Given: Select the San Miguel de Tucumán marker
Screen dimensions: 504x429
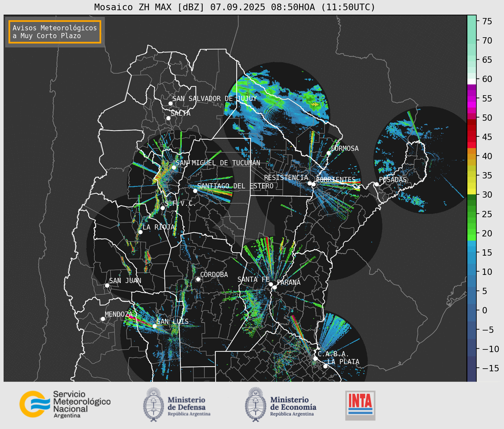Looking at the screenshot, I should [x=174, y=167].
